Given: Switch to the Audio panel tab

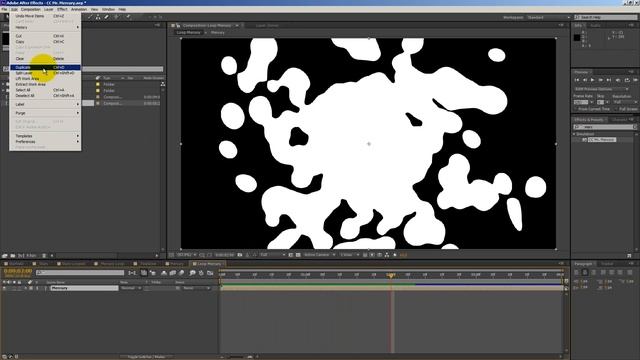Looking at the screenshot, I should (595, 26).
